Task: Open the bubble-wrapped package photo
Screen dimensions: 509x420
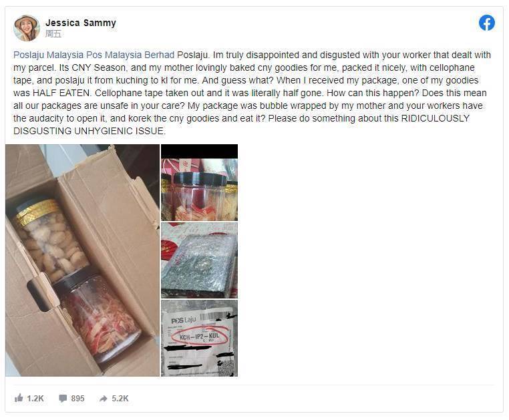Action: 199,260
